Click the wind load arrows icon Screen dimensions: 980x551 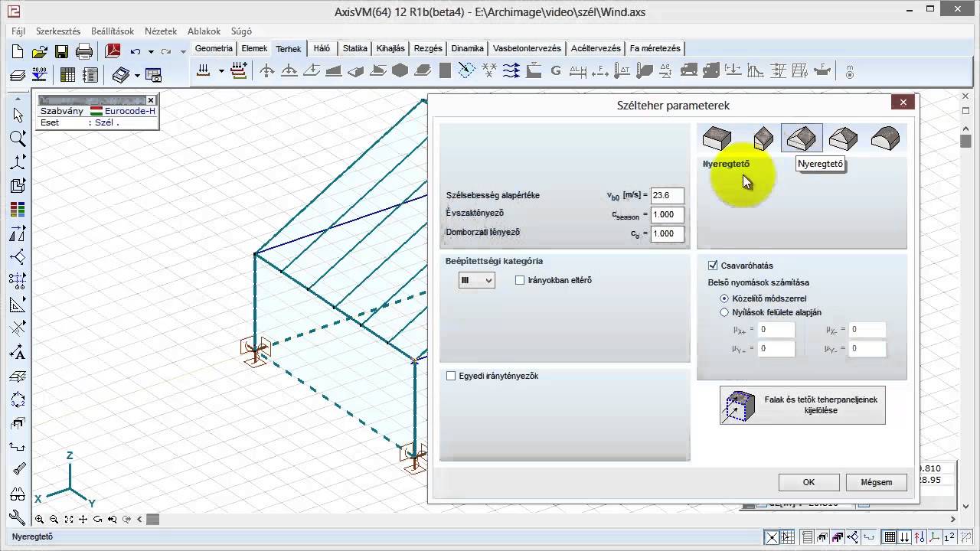511,71
